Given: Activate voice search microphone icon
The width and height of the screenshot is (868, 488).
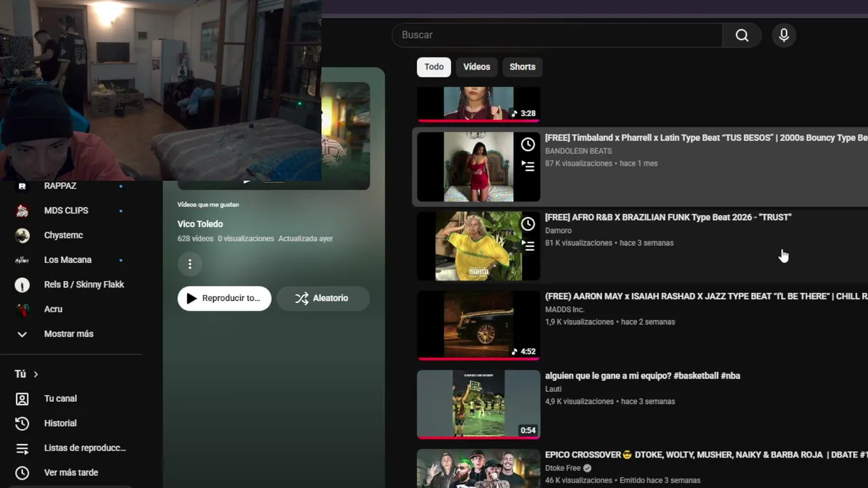Looking at the screenshot, I should pos(784,35).
